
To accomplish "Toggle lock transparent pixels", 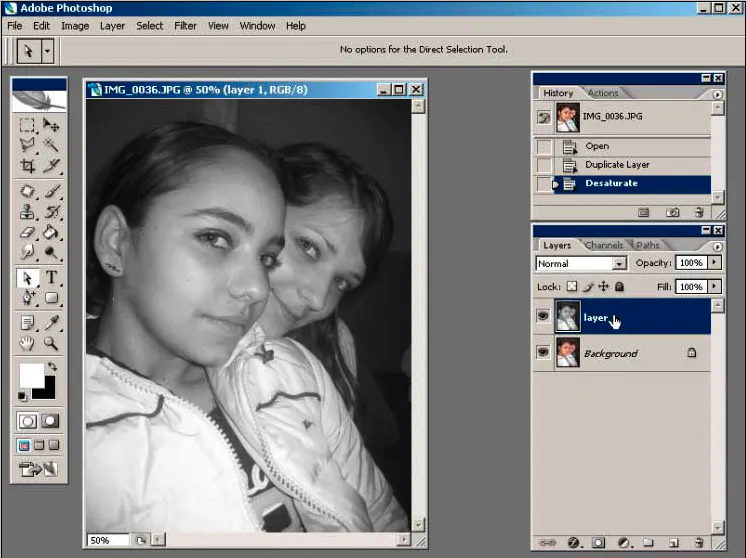I will (572, 286).
